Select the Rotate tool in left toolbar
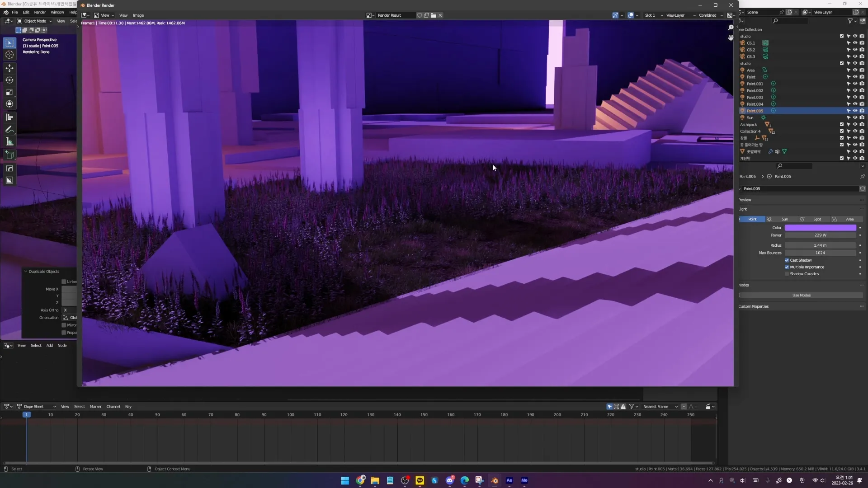Screen dimensions: 868x488 click(x=9, y=80)
